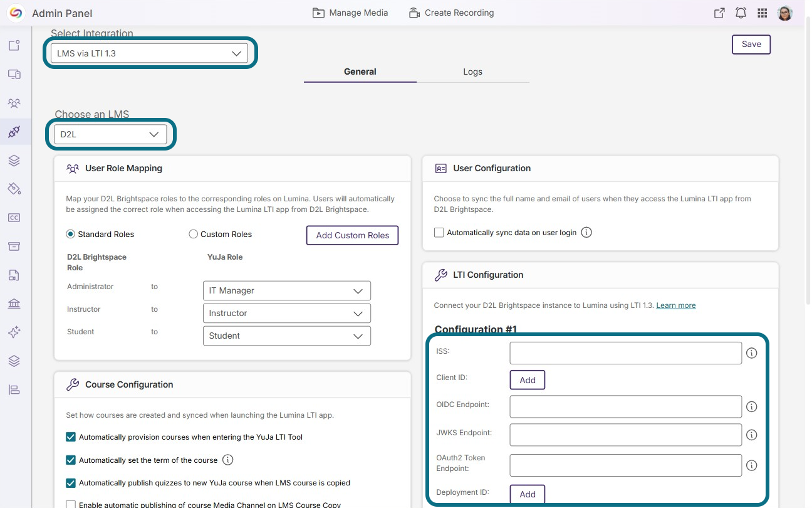
Task: Open the Administrator role mapping dropdown
Action: [x=287, y=290]
